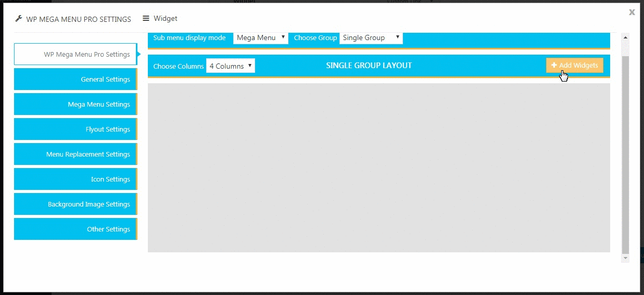Click the Add Widgets button
The height and width of the screenshot is (295, 644).
point(575,65)
